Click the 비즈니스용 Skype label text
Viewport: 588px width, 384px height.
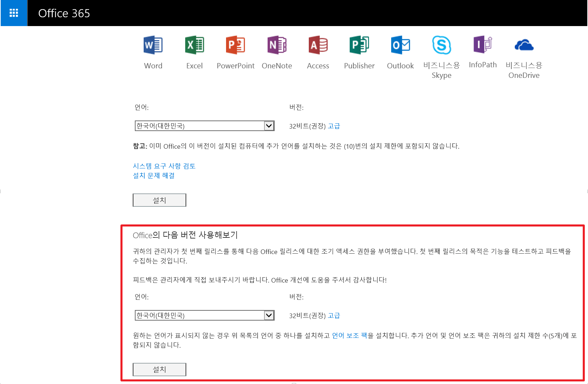coord(442,70)
